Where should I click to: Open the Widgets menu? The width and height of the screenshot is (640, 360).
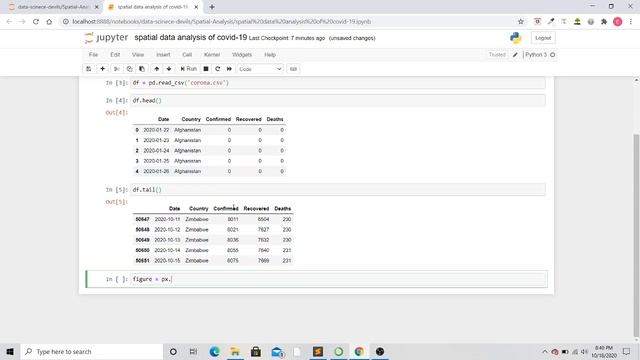(x=242, y=55)
